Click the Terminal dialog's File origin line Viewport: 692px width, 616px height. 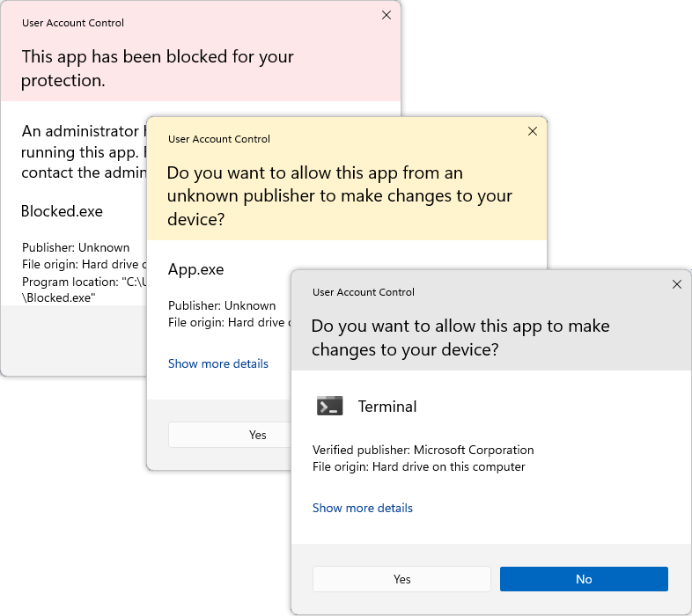(x=418, y=466)
